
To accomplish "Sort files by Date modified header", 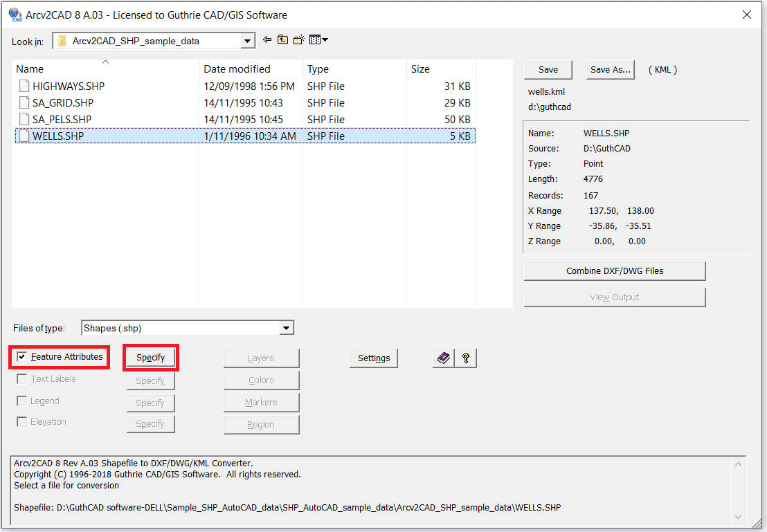I will point(251,69).
